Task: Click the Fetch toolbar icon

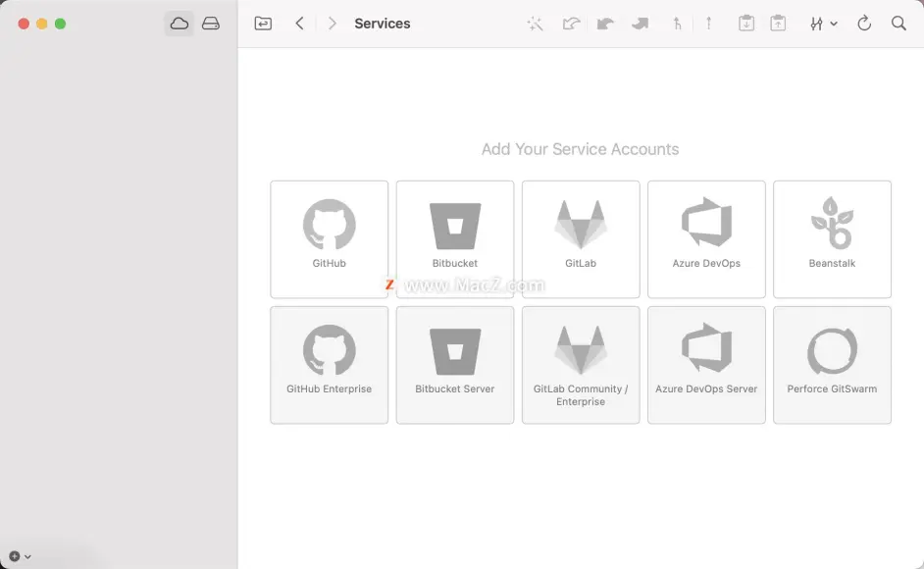Action: tap(571, 24)
